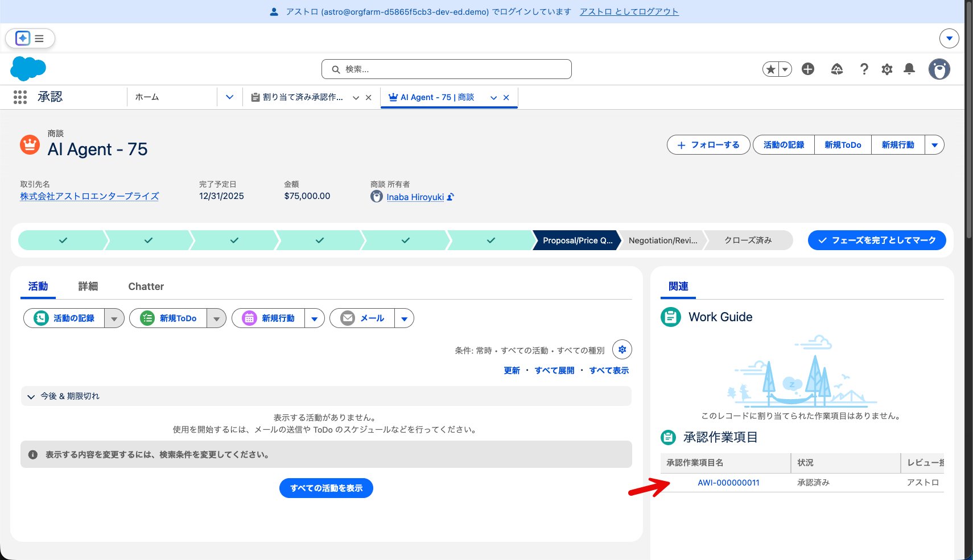Screen dimensions: 973x560
Task: Select the 関連 tab
Action: pos(678,287)
